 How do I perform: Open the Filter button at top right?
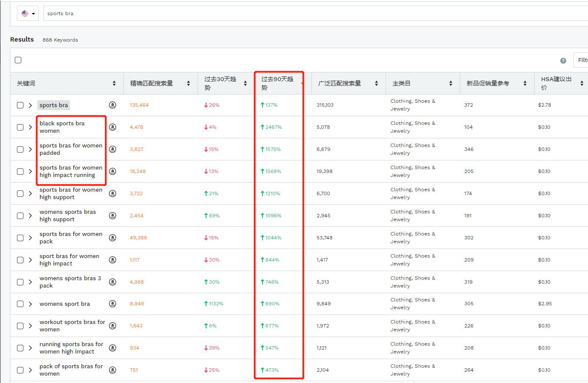click(x=581, y=60)
